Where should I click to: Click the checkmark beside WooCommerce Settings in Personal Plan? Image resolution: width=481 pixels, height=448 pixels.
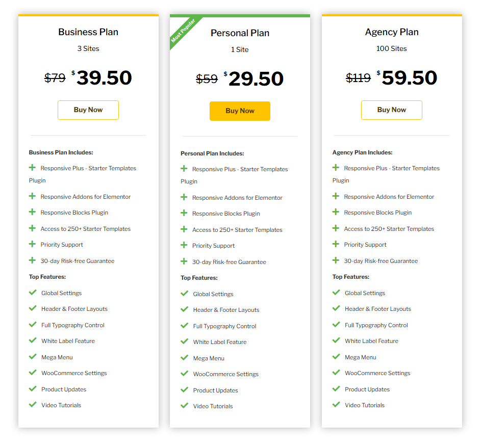184,374
